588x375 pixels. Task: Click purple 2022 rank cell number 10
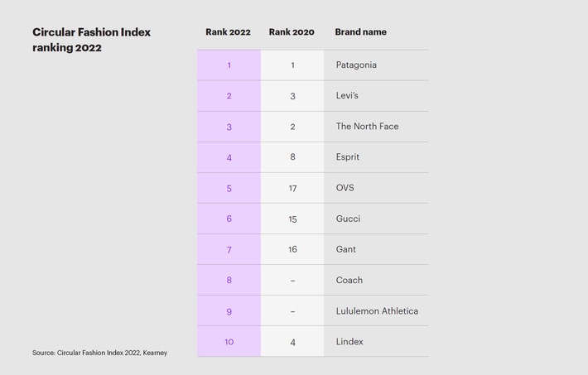[x=229, y=342]
